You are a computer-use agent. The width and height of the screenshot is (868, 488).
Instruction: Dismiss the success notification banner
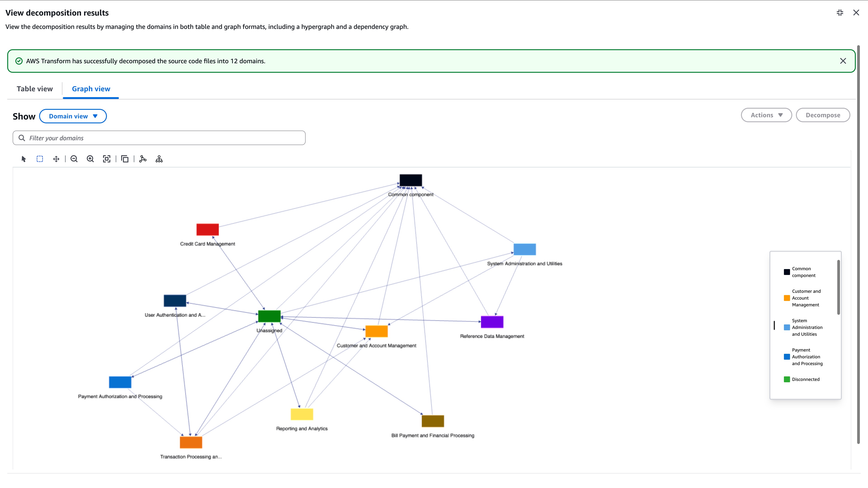pos(843,61)
